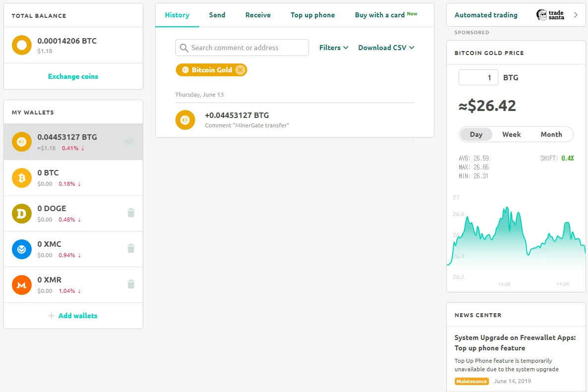The width and height of the screenshot is (588, 392).
Task: Click the BTG amount input showing 1
Action: [478, 77]
